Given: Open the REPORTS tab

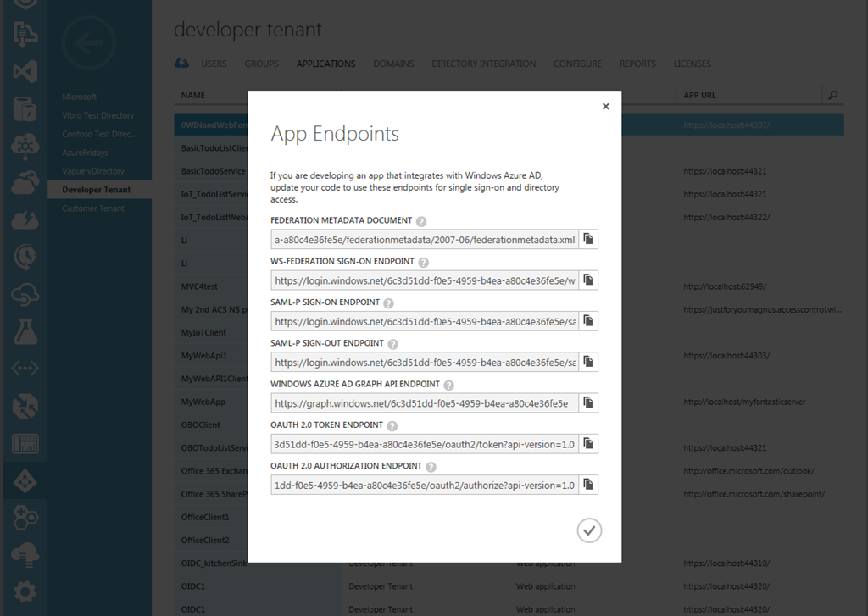Looking at the screenshot, I should point(637,64).
